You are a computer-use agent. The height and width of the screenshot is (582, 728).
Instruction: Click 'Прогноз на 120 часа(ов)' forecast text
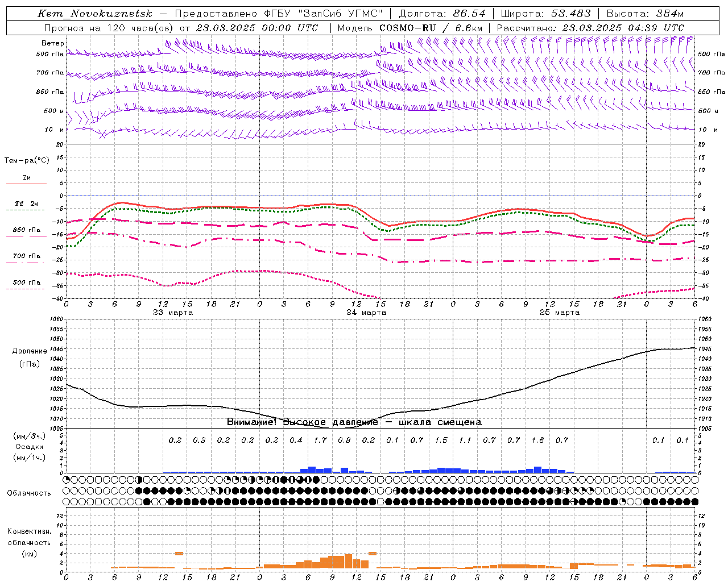coord(109,28)
